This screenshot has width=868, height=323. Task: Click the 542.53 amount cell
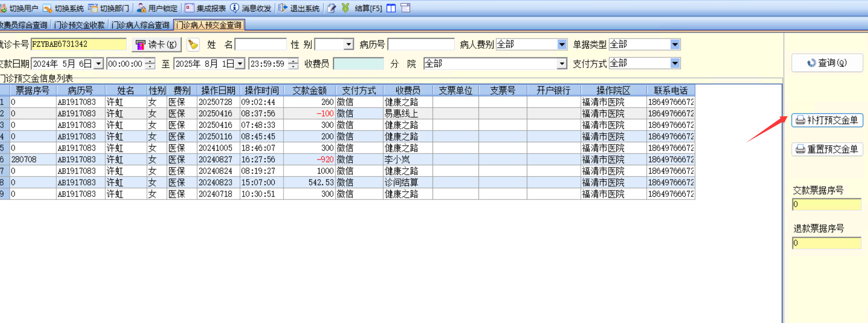click(x=309, y=182)
